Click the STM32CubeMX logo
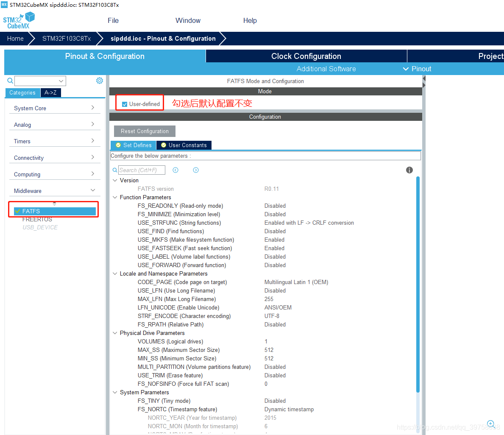The height and width of the screenshot is (435, 504). [x=19, y=21]
